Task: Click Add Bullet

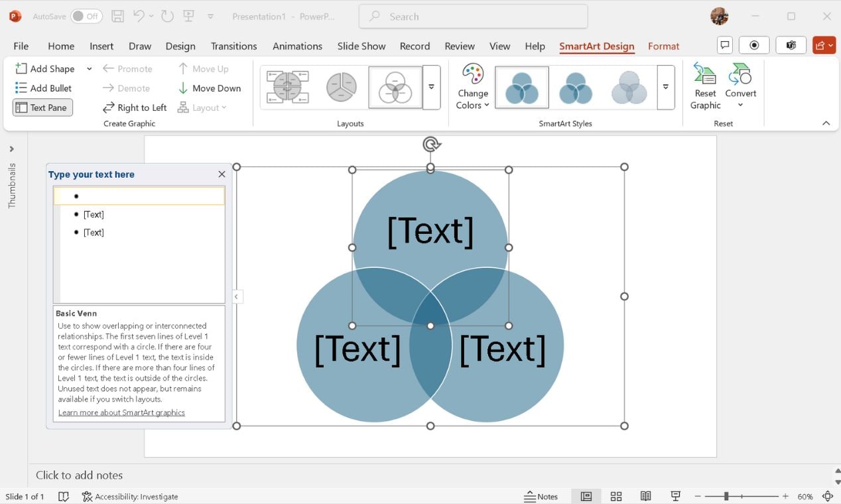Action: coord(43,88)
